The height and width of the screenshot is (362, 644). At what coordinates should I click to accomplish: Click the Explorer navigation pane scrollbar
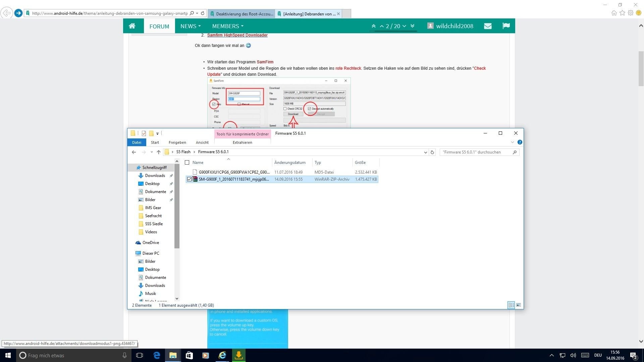177,206
